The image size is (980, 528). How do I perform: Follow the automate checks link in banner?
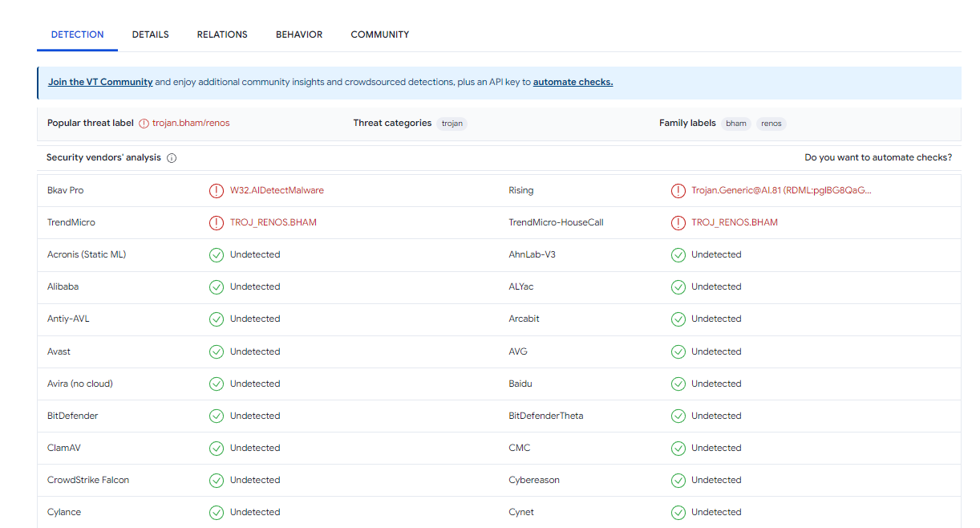[573, 82]
